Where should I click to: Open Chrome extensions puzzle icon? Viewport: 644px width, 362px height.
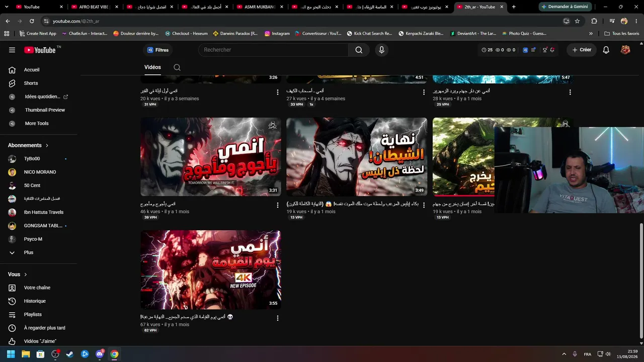coord(594,21)
